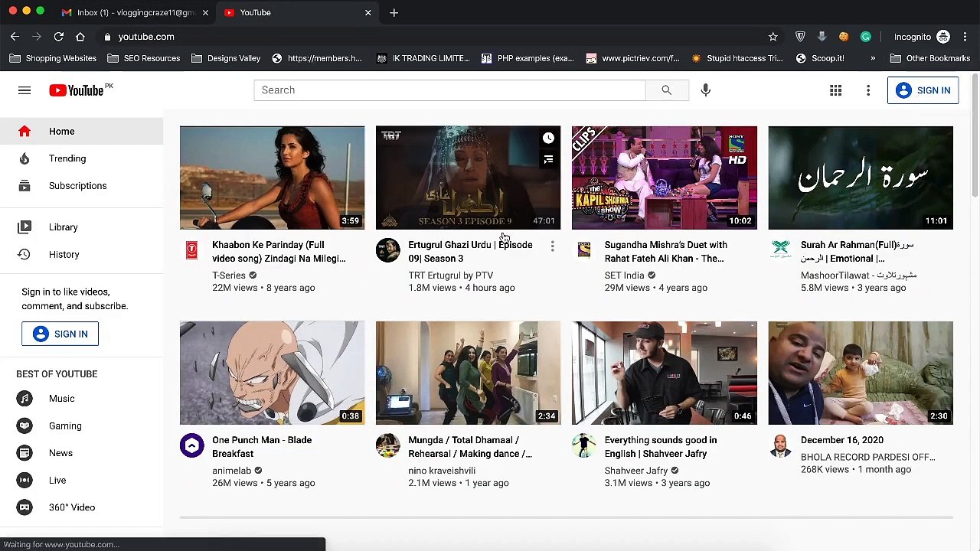Play the One Punch Man thumbnail
Viewport: 980px width, 551px height.
click(x=272, y=373)
